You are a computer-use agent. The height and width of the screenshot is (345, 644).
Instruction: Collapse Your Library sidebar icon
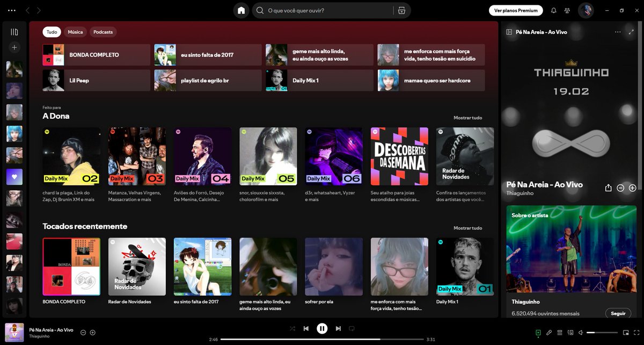[14, 32]
